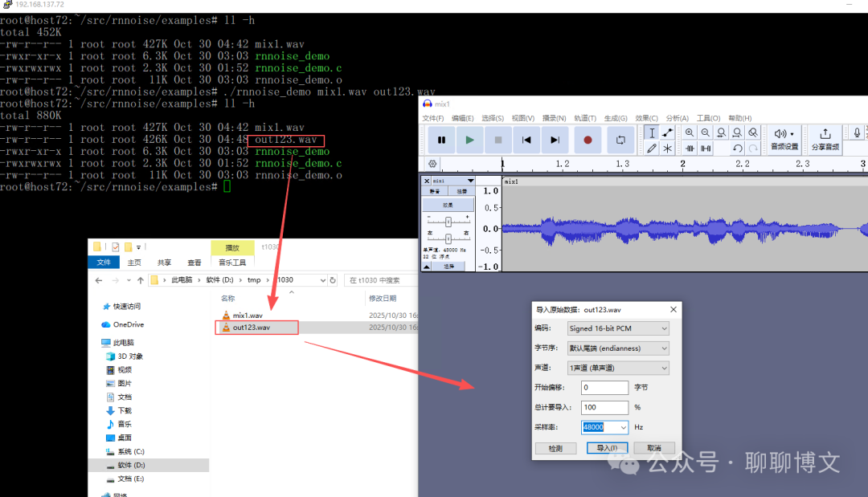Fit project to width zoom icon
Screen dimensions: 868x497
tap(737, 132)
